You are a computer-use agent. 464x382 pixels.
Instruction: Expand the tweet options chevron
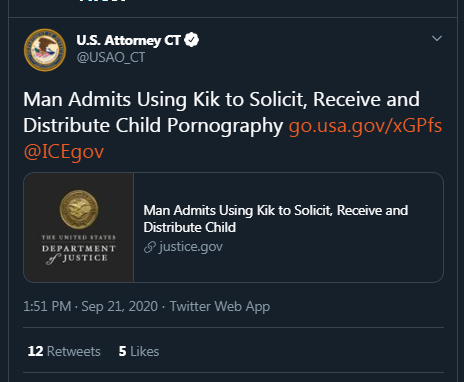(x=437, y=38)
